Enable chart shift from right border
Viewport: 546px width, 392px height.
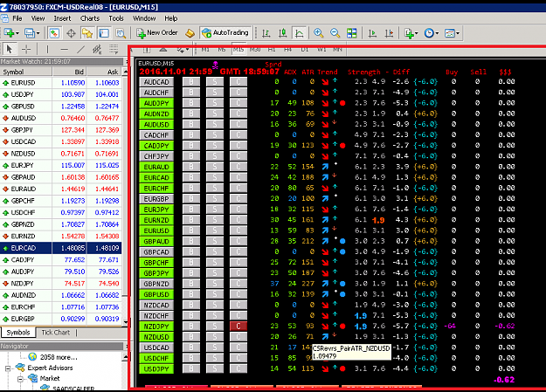[389, 33]
